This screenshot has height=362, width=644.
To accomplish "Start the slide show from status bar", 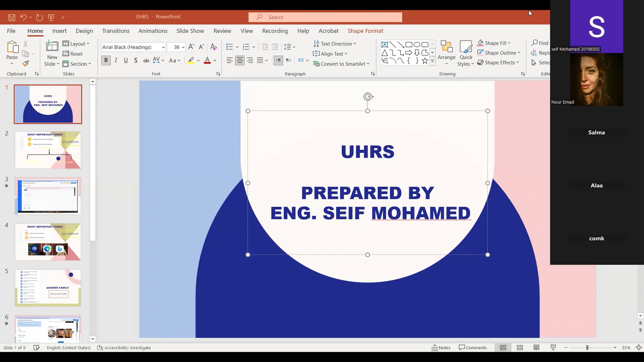I will 553,347.
